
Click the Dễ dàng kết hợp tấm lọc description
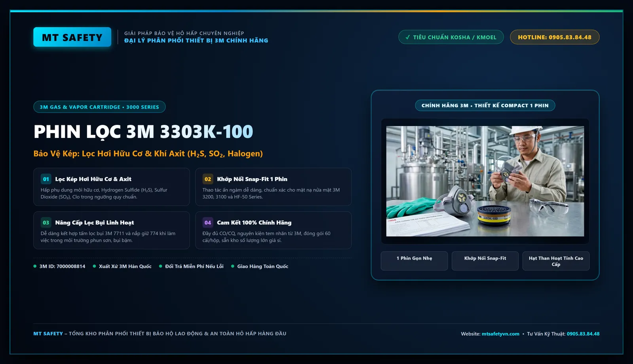coord(108,237)
